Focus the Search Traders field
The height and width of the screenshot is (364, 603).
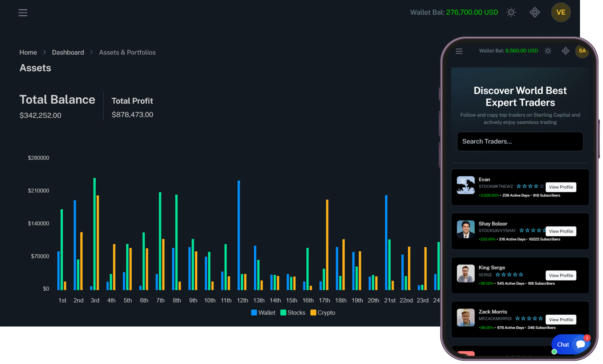coord(520,141)
